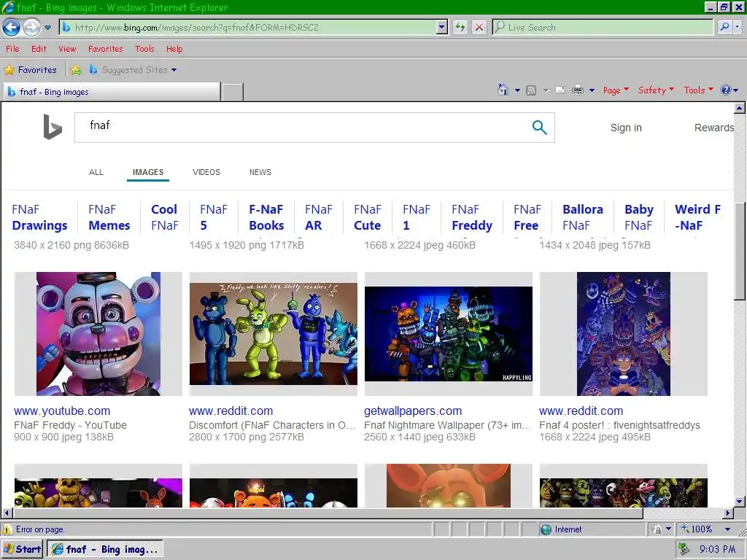747x560 pixels.
Task: Click the 'fnaf - Bing imag...' taskbar button
Action: 105,549
